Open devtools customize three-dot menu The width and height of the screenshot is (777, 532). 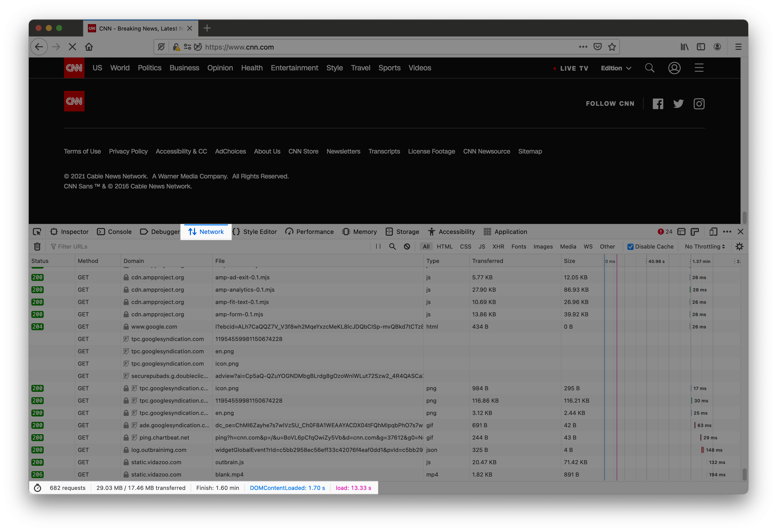(x=727, y=232)
